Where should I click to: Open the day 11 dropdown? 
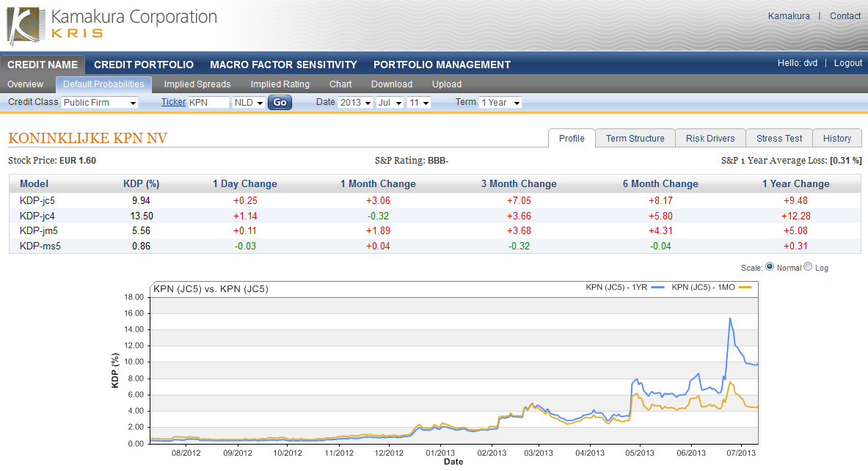click(418, 103)
